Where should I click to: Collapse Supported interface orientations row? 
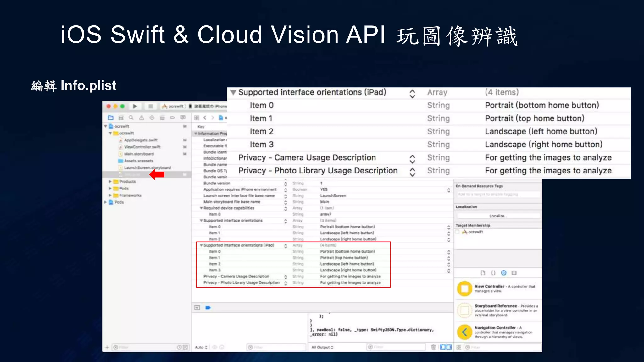coord(201,221)
